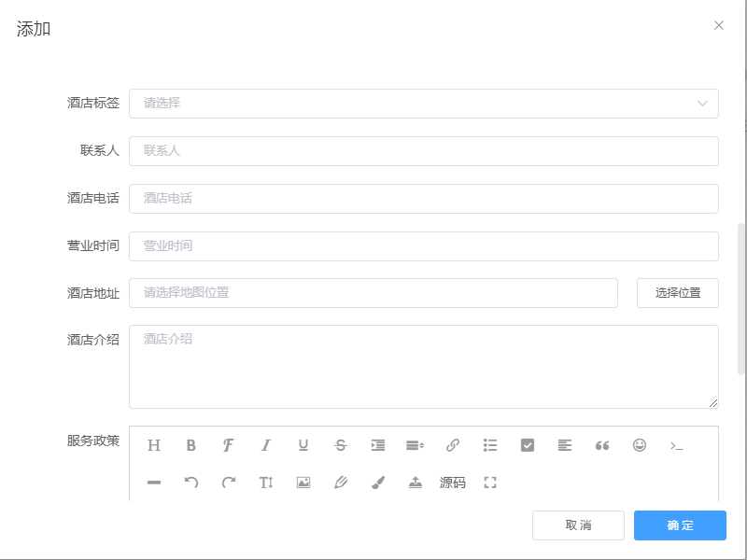
Task: Click the indent icon
Action: click(x=378, y=445)
